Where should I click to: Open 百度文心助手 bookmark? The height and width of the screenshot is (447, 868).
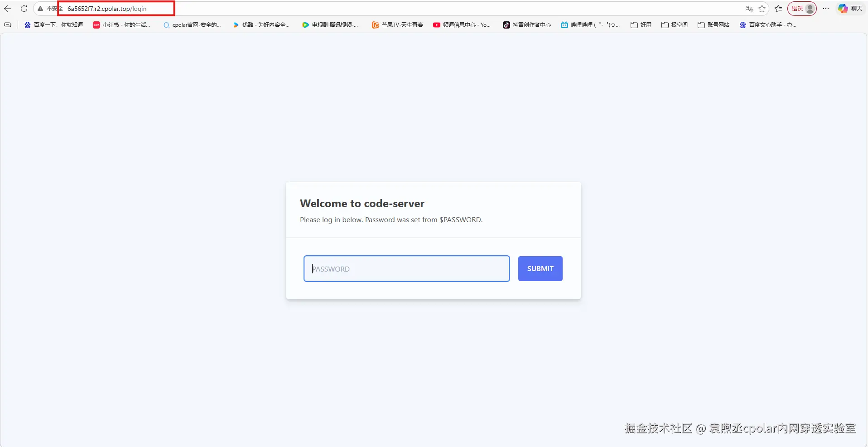click(768, 25)
